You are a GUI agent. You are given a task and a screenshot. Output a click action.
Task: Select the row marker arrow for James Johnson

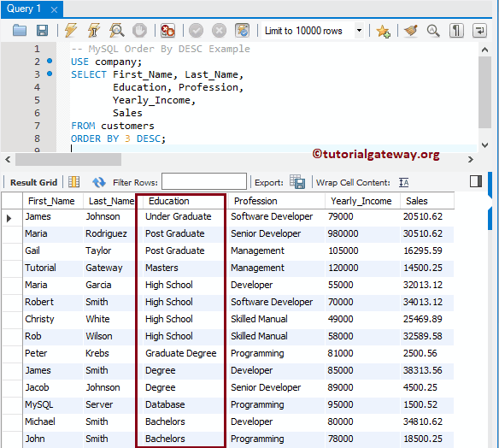tap(9, 218)
